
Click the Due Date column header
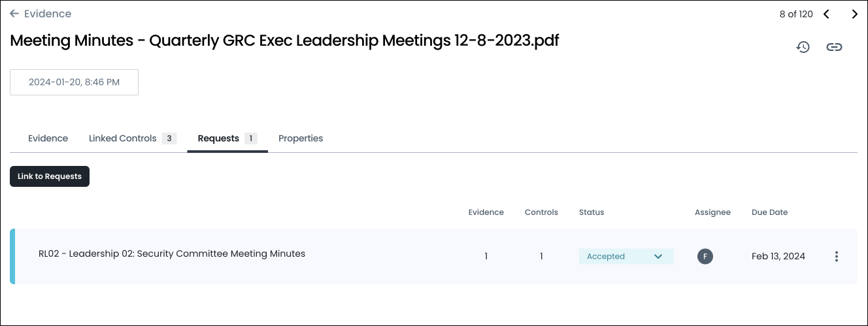769,212
